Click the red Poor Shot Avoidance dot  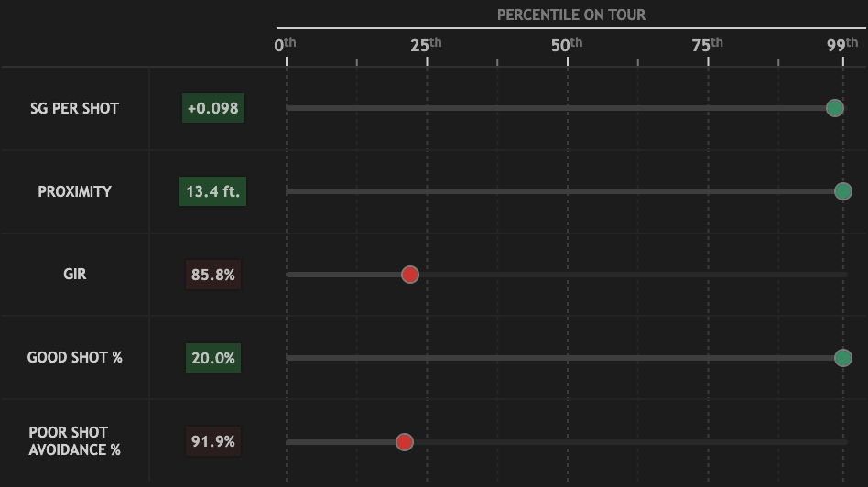[405, 442]
